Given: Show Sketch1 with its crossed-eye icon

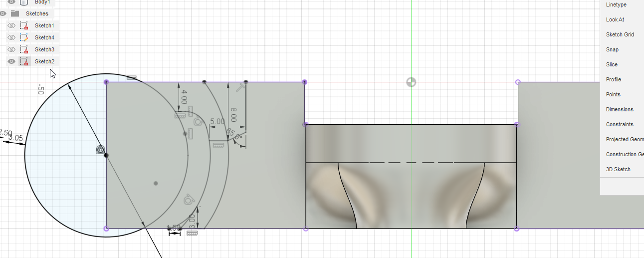Looking at the screenshot, I should click(x=11, y=25).
